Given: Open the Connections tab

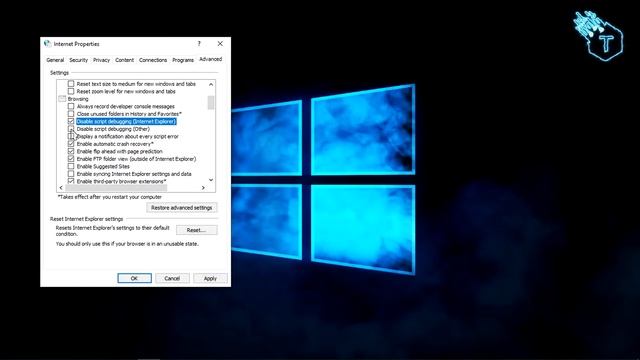Looking at the screenshot, I should tap(153, 60).
